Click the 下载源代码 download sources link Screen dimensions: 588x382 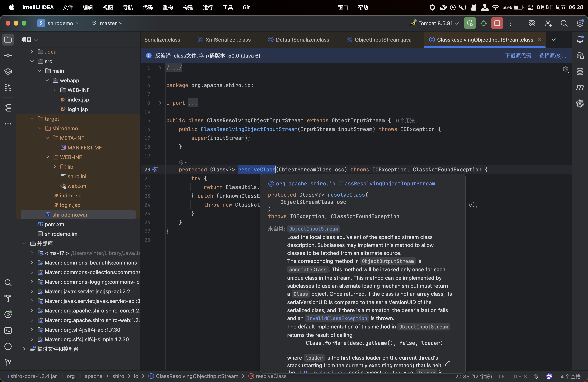point(518,56)
